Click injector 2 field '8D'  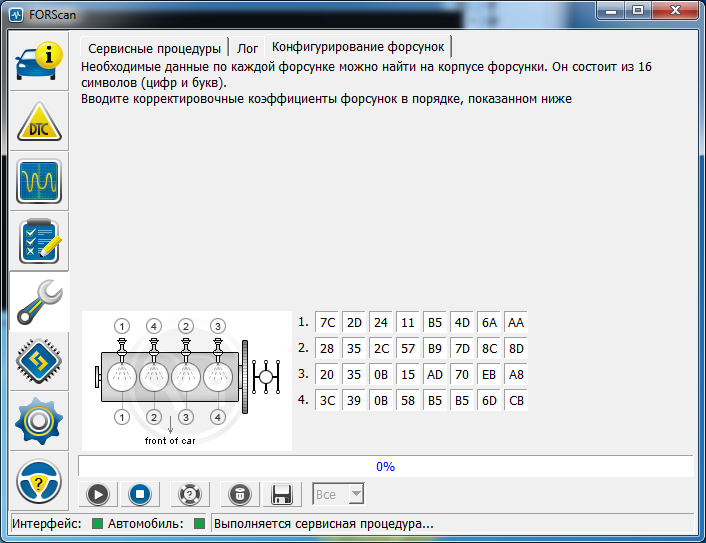pos(516,348)
